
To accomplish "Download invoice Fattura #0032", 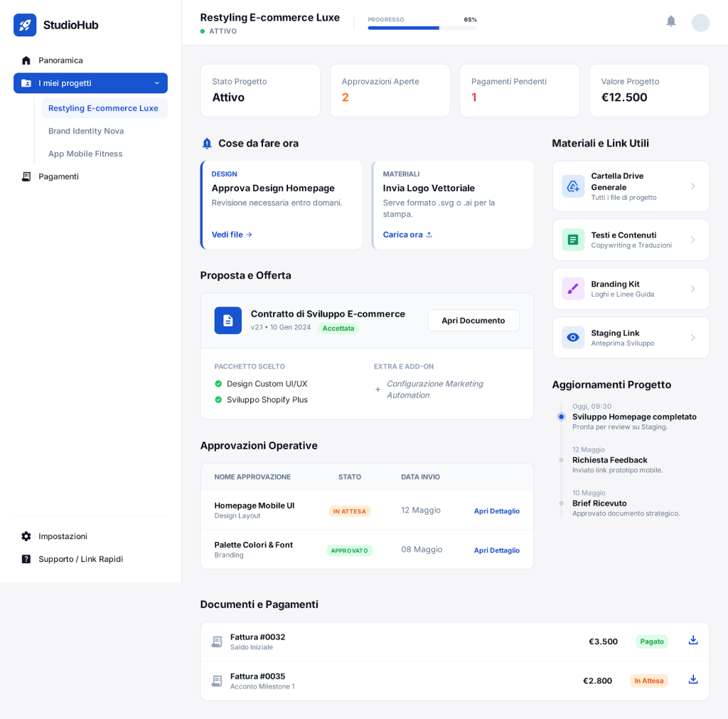I will point(692,640).
